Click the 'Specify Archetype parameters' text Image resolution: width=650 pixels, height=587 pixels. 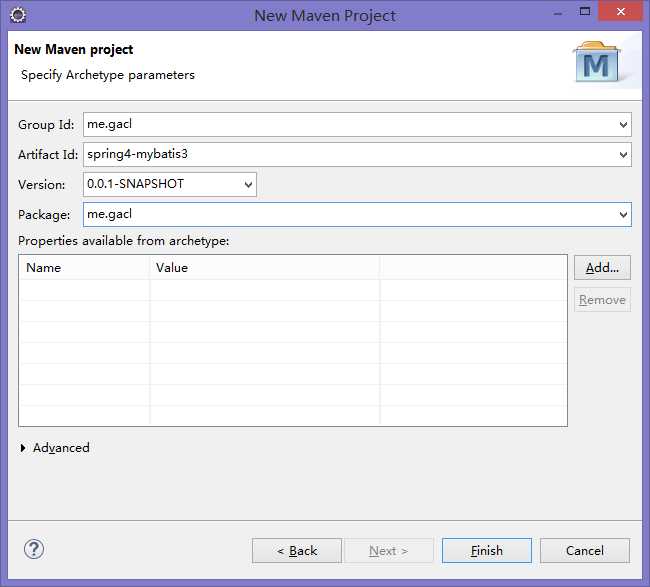click(x=108, y=75)
